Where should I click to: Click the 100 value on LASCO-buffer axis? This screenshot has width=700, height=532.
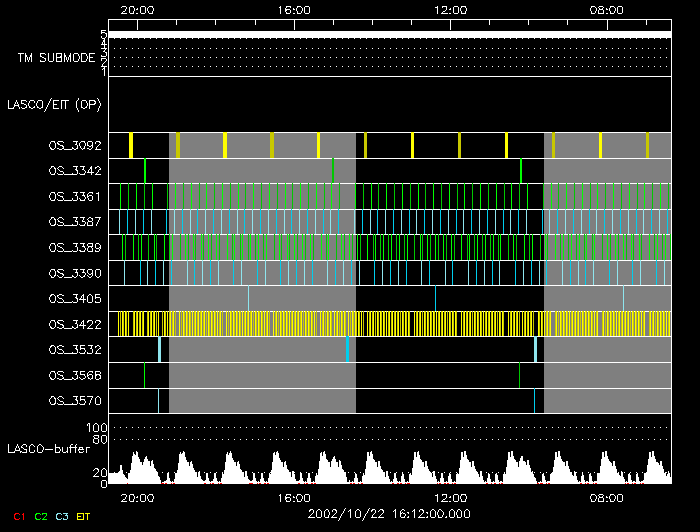point(97,428)
